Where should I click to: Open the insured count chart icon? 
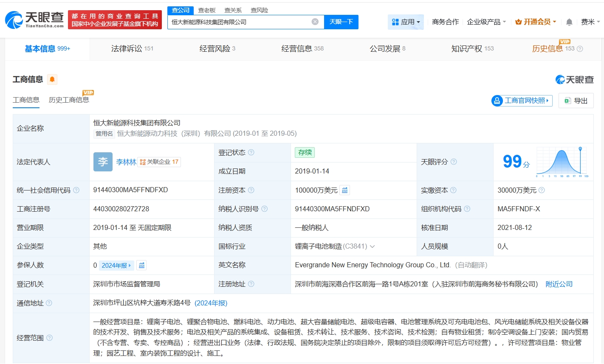(x=142, y=265)
